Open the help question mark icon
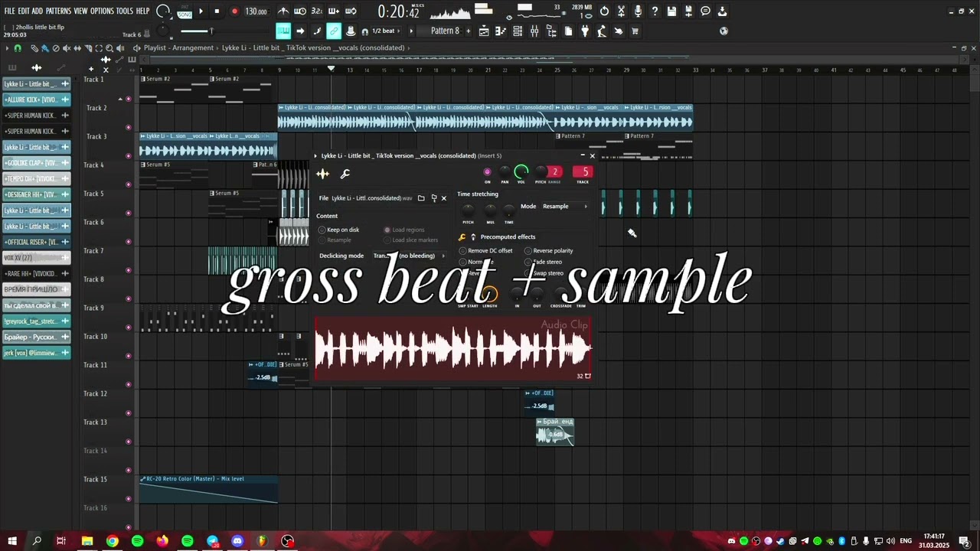 tap(655, 11)
